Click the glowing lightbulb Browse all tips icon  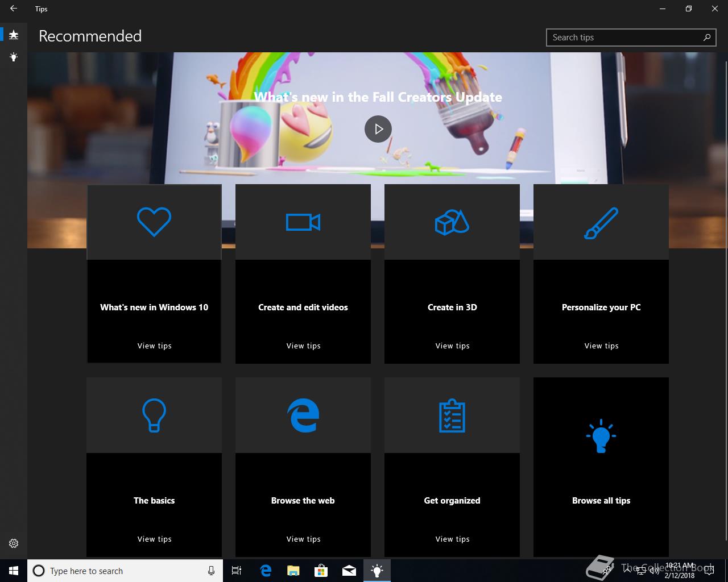click(601, 436)
